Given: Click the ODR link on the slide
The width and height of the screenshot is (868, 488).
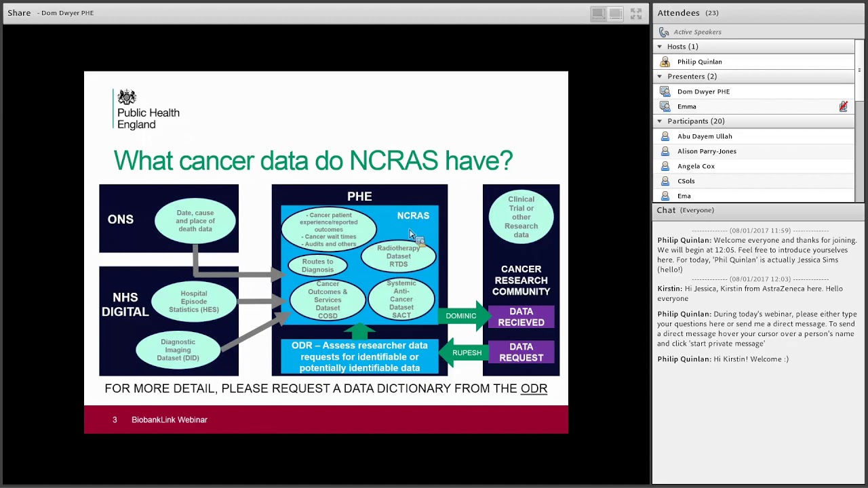Looking at the screenshot, I should (x=534, y=388).
